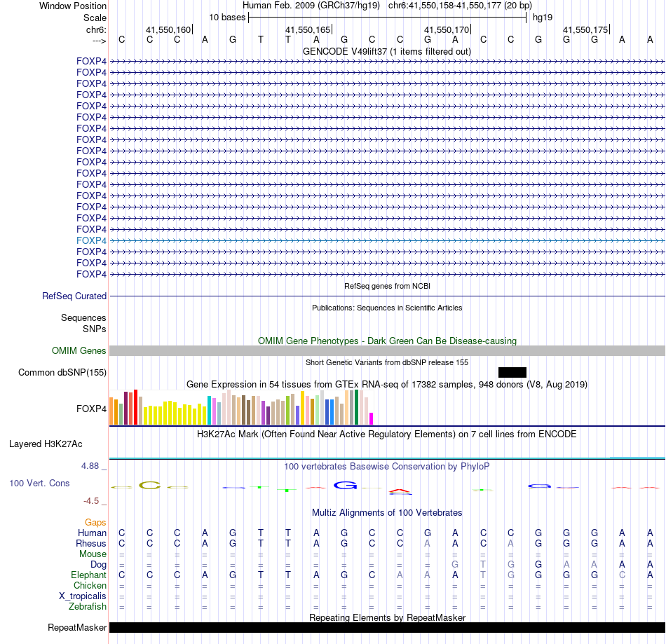The height and width of the screenshot is (644, 666).
Task: Click the tall red GTEx expression bar
Action: tap(135, 407)
